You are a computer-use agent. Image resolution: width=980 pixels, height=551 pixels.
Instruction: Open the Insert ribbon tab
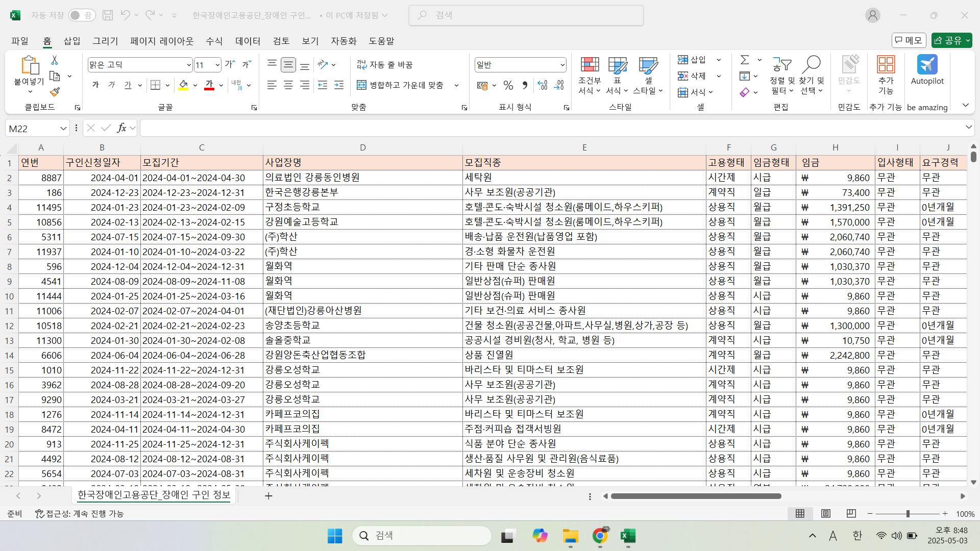click(72, 41)
